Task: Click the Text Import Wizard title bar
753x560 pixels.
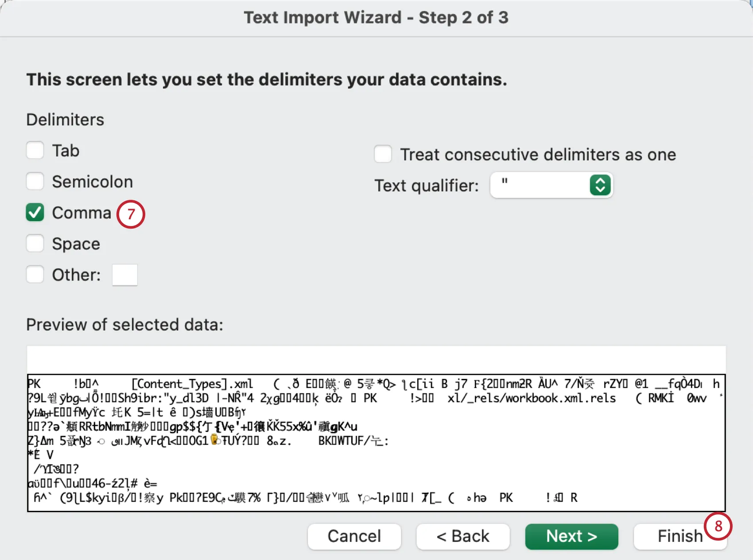Action: [376, 17]
